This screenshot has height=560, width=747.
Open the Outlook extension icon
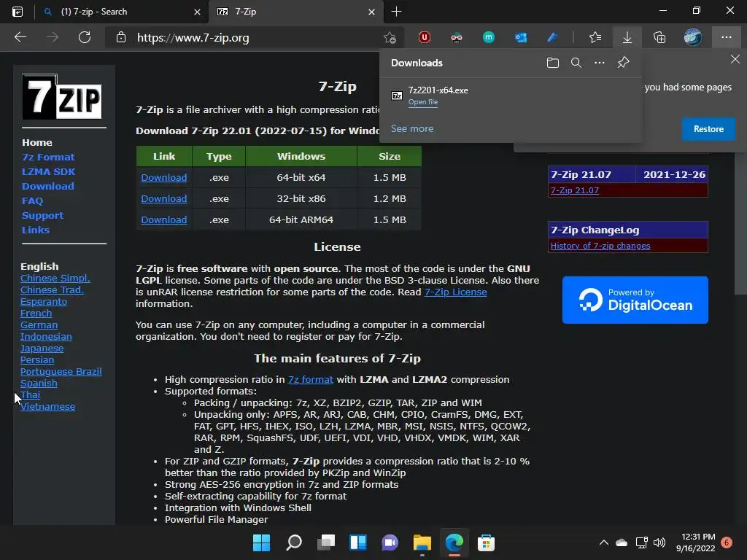(x=521, y=37)
